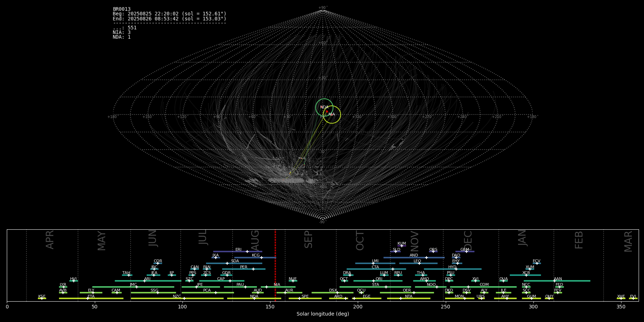Viewport: 644px width, 322px height.
Task: Click the KUM shower label in timeline
Action: point(402,244)
